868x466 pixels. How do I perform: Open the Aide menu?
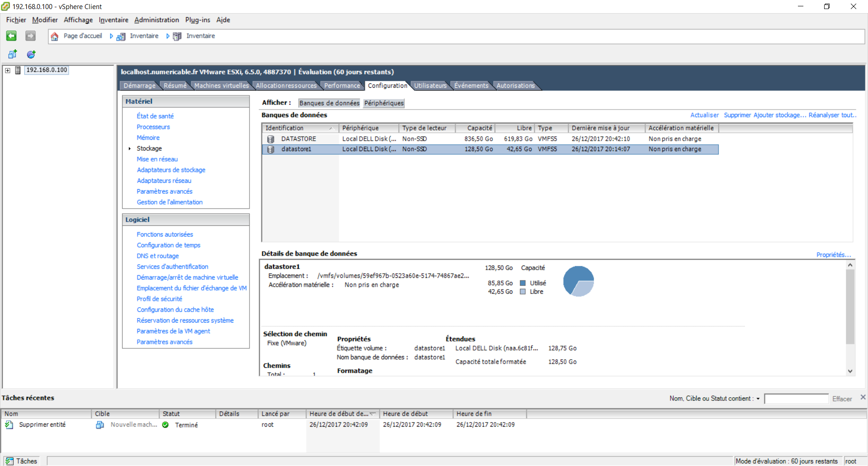pyautogui.click(x=223, y=20)
